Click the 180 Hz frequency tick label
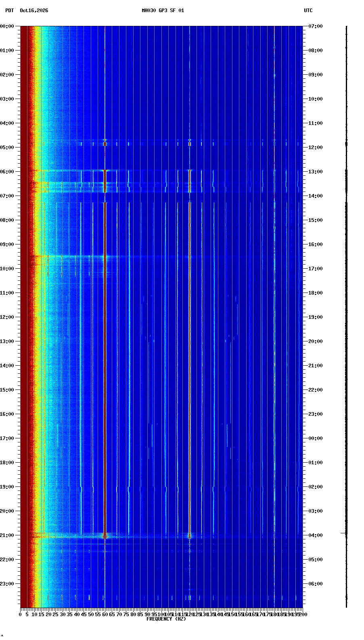This screenshot has width=364, height=640. click(274, 615)
